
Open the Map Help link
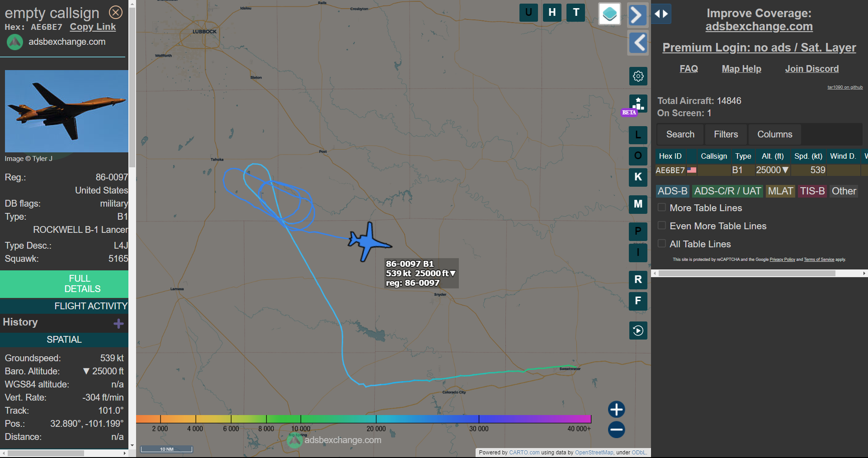pyautogui.click(x=741, y=69)
